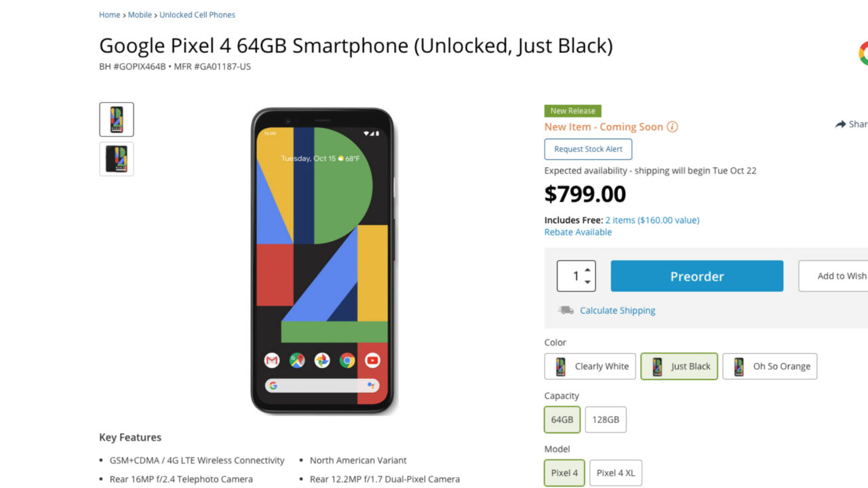Click the YouTube icon on the phone dock
The height and width of the screenshot is (488, 868).
tap(372, 360)
